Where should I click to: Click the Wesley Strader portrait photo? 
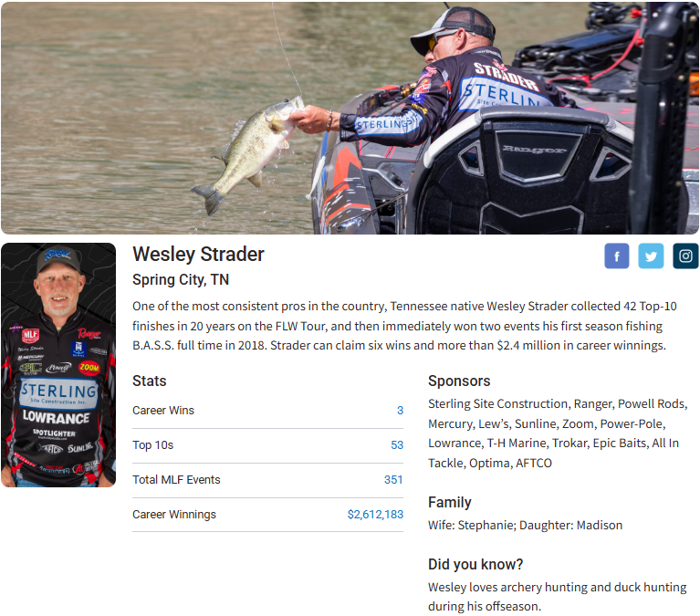(58, 365)
